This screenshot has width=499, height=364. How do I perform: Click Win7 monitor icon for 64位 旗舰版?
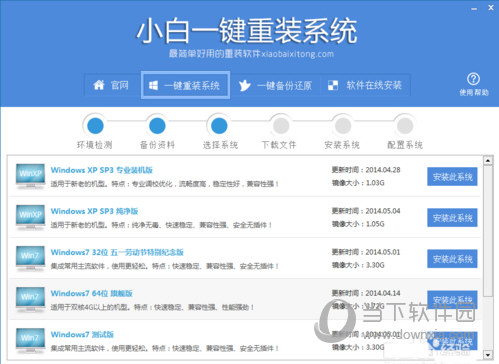tap(30, 299)
